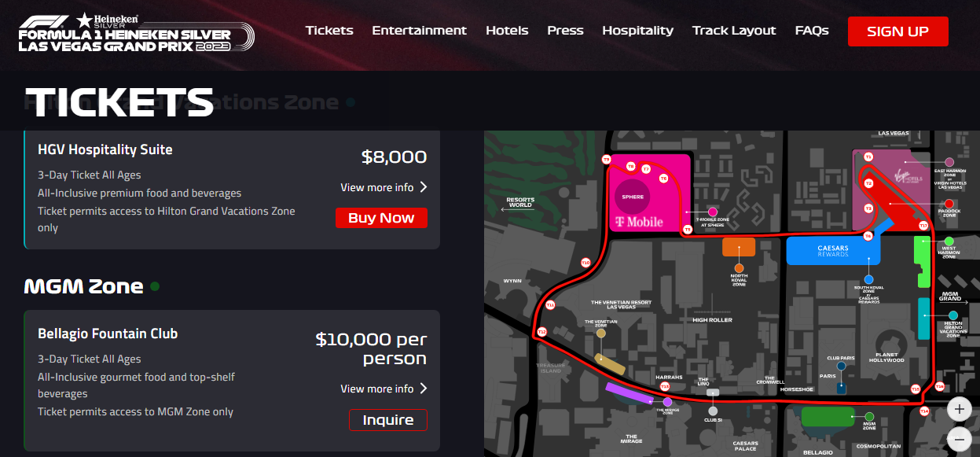Screen dimensions: 980x457
Task: Expand HGV Hospitality Suite more info
Action: click(x=384, y=187)
